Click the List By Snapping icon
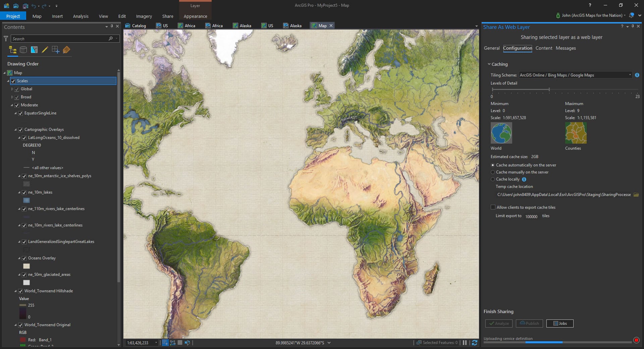 click(x=55, y=50)
